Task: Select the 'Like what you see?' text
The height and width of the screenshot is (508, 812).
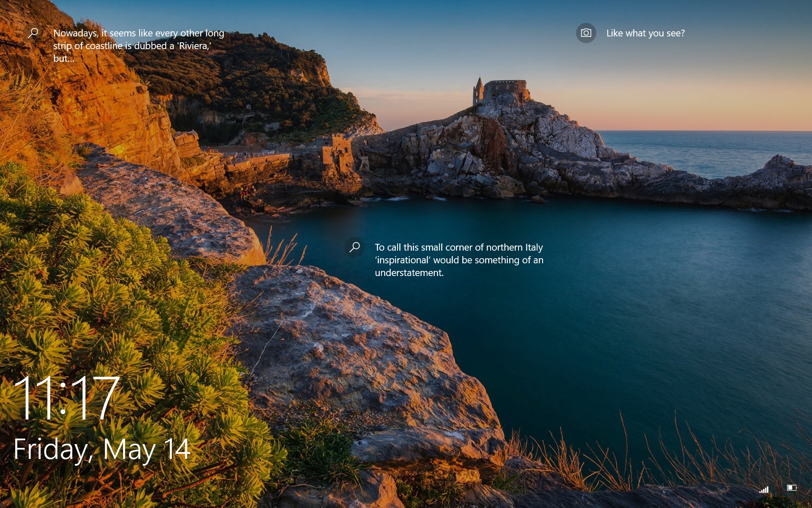Action: coord(645,33)
